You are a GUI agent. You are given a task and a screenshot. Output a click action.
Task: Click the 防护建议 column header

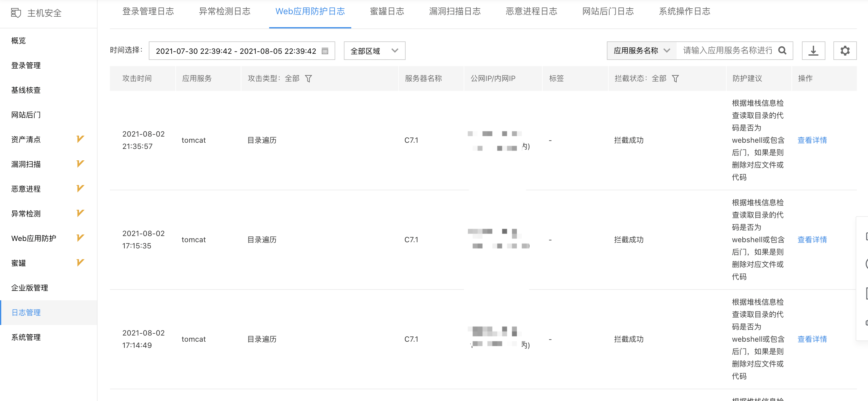pos(747,78)
